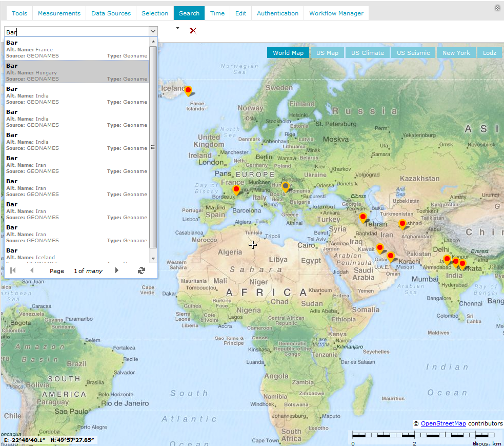504x446 pixels.
Task: Go to the next results page arrow
Action: (x=116, y=270)
